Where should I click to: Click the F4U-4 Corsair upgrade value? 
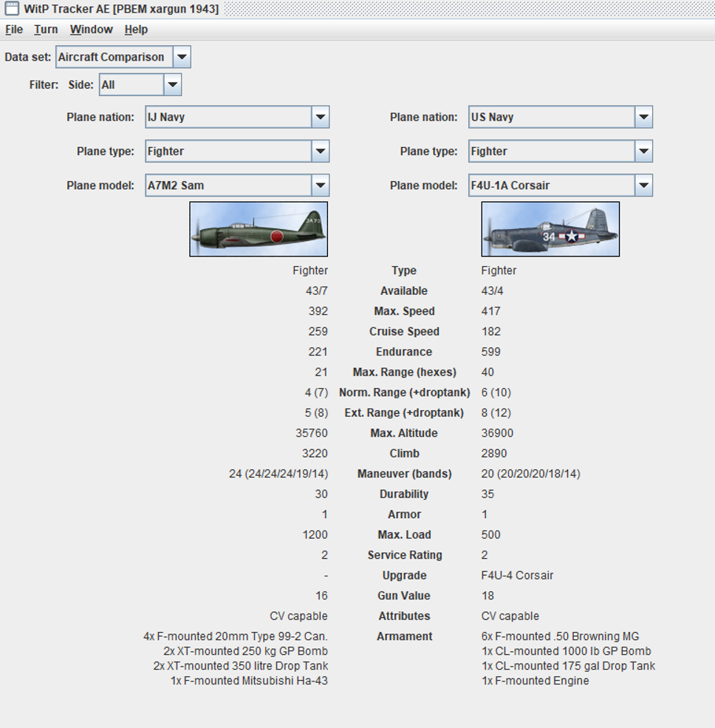click(x=517, y=576)
